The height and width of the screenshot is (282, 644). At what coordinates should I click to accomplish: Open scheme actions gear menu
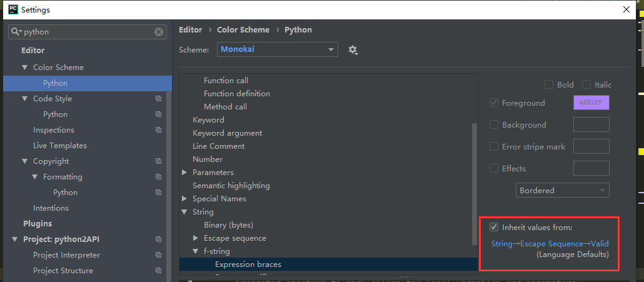point(353,50)
